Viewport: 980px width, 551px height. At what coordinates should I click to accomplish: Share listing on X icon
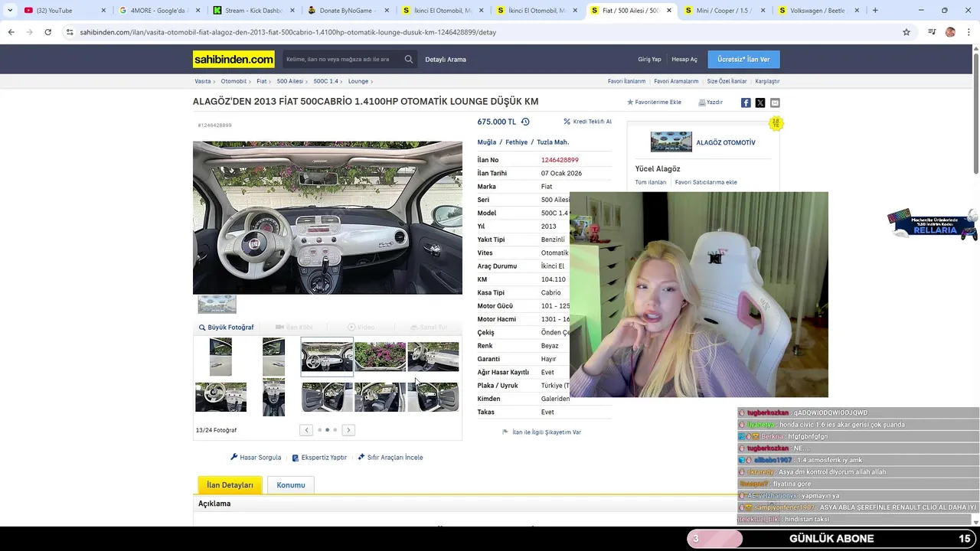click(760, 103)
